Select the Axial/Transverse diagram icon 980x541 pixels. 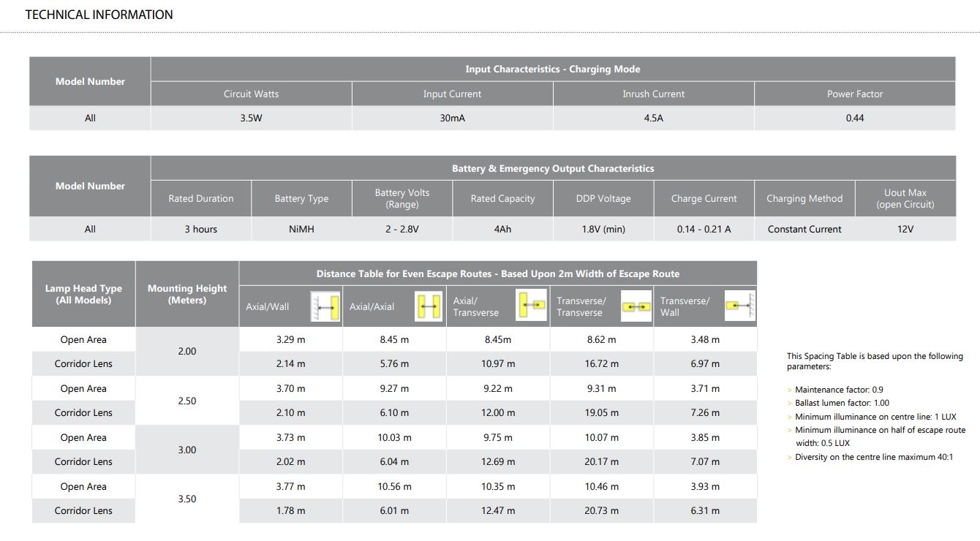[x=532, y=306]
